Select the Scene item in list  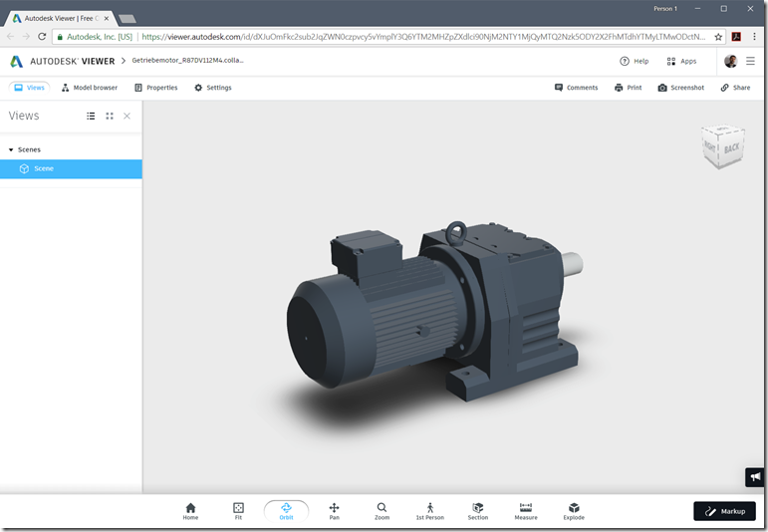71,168
